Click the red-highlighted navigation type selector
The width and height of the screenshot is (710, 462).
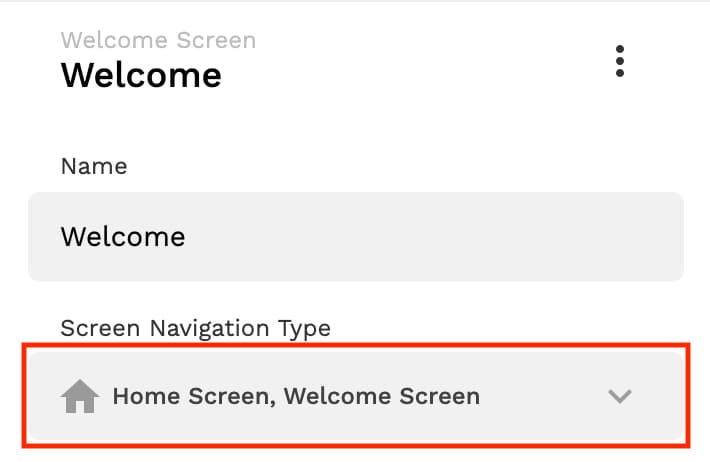coord(356,396)
